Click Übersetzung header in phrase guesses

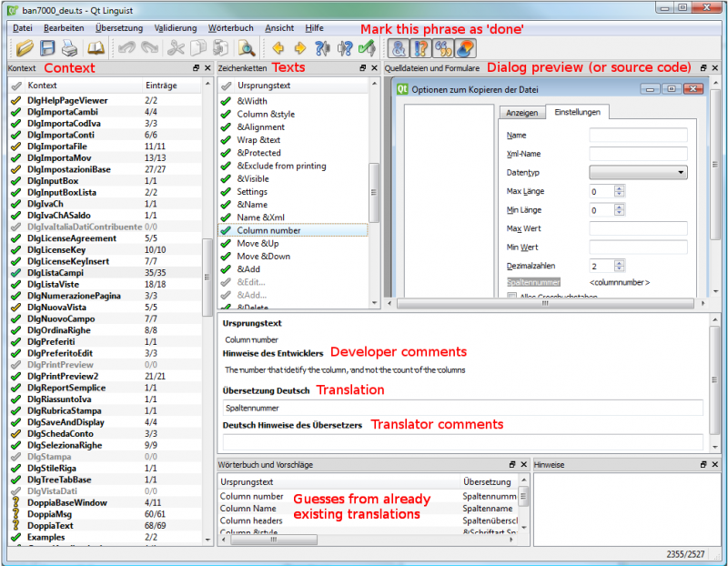pyautogui.click(x=487, y=482)
